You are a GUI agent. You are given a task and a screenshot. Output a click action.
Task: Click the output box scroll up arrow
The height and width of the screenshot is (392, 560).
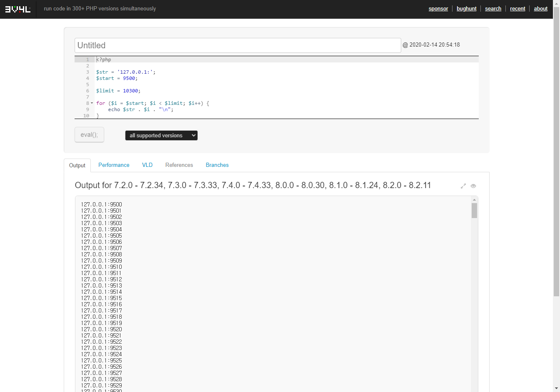point(474,200)
